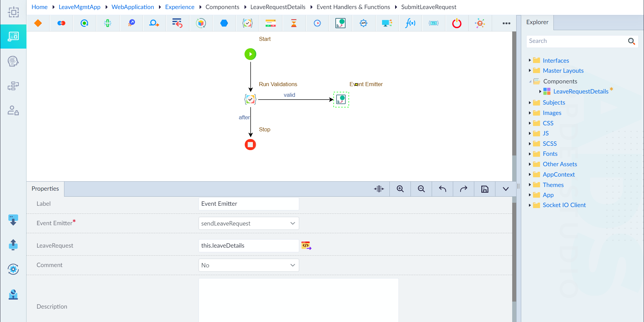Pick the blue hexagon node tool
Screen dimensions: 644x322
[x=224, y=23]
